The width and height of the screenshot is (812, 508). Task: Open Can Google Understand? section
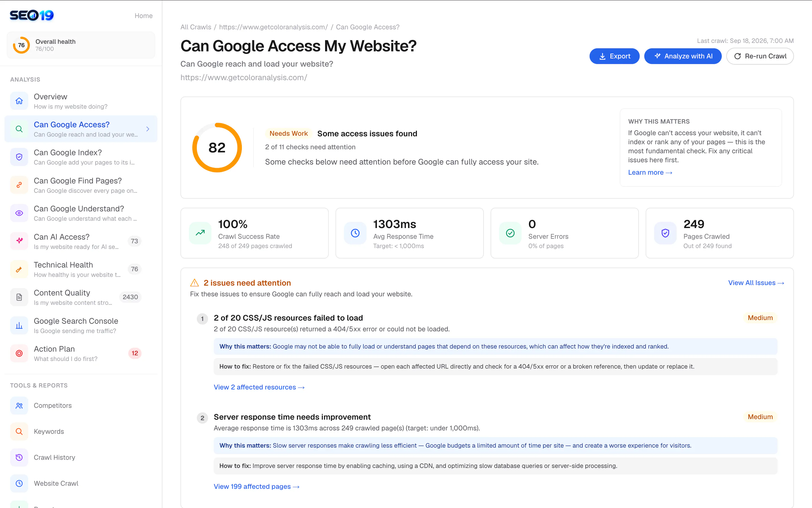click(81, 213)
